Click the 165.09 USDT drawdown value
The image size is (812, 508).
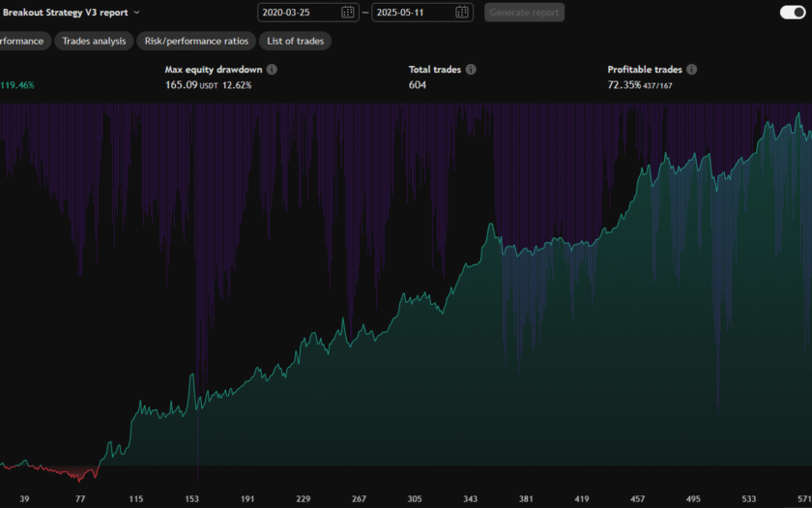(191, 85)
